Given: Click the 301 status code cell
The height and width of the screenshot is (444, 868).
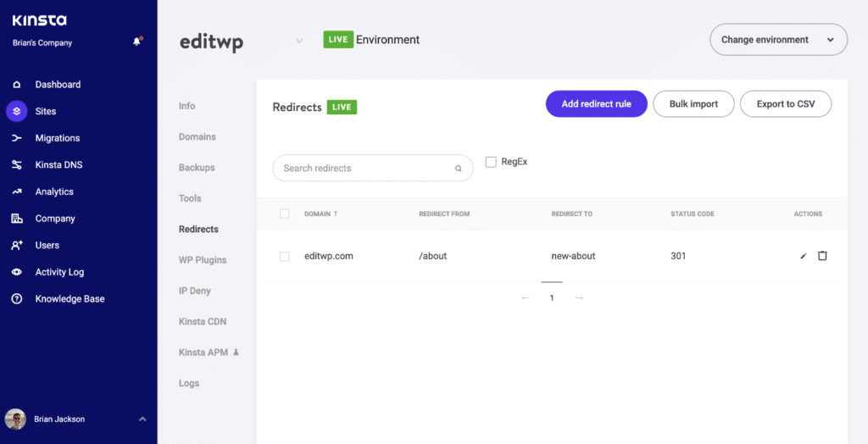Looking at the screenshot, I should pyautogui.click(x=678, y=257).
